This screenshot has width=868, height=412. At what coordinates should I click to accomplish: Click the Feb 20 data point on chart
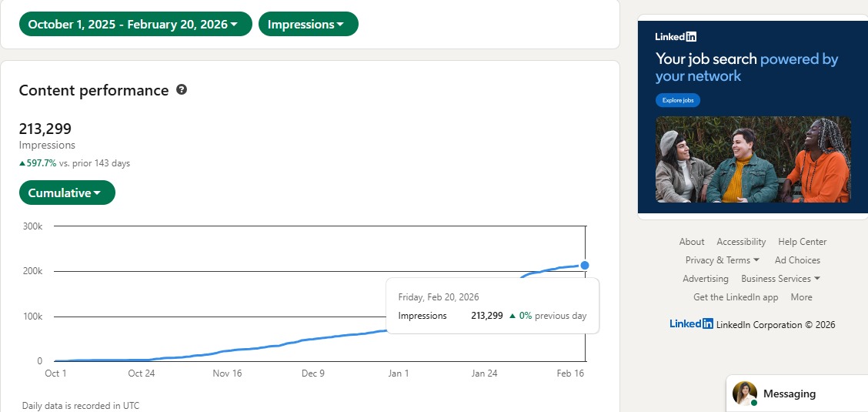[x=585, y=266]
